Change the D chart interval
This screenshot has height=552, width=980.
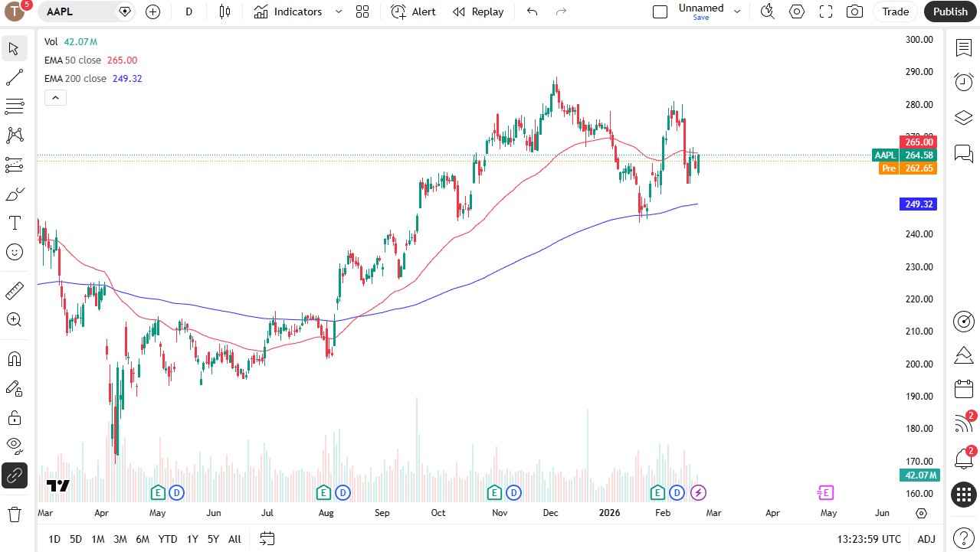click(189, 11)
